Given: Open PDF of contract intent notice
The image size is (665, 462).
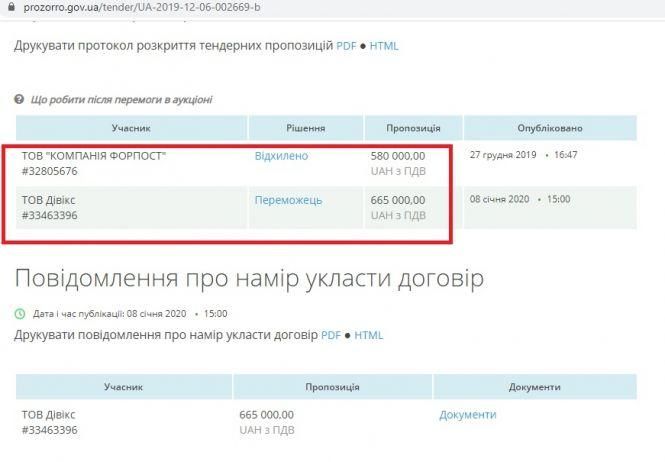Looking at the screenshot, I should (331, 335).
